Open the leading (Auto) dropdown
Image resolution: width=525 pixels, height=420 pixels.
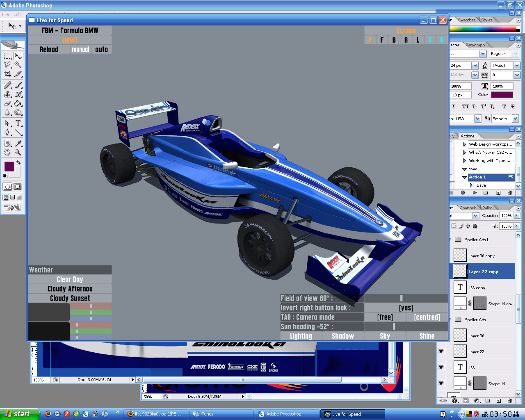point(517,66)
